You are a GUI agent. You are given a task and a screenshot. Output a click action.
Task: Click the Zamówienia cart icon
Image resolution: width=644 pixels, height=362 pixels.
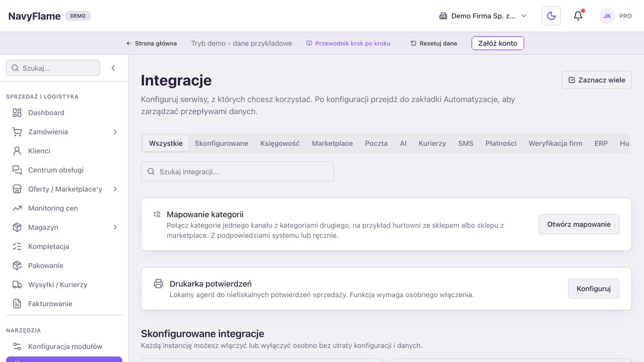click(x=17, y=132)
